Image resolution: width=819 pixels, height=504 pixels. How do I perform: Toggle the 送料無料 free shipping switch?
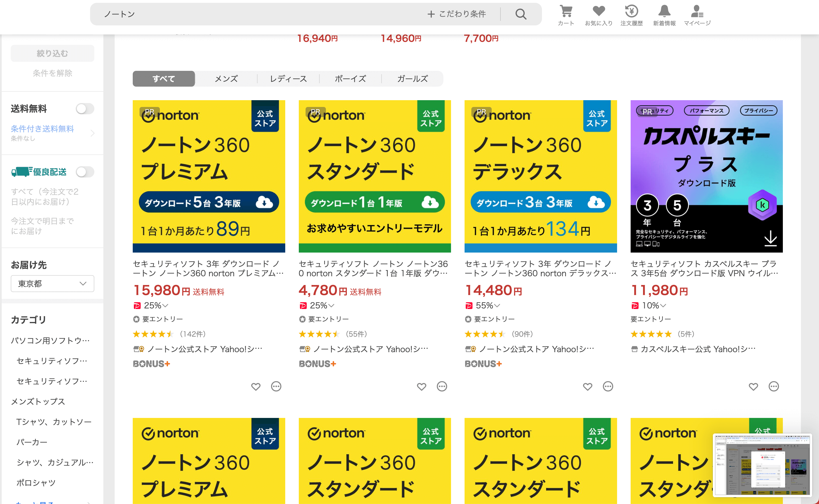(85, 109)
